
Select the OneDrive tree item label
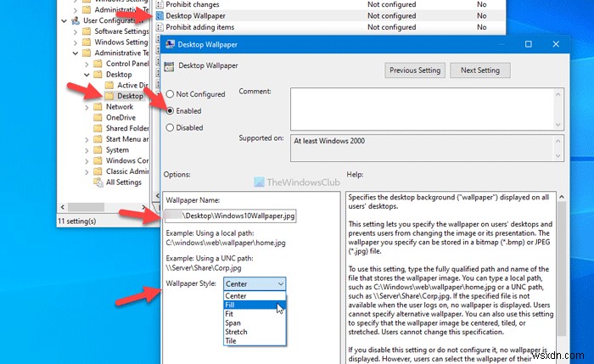click(x=120, y=118)
